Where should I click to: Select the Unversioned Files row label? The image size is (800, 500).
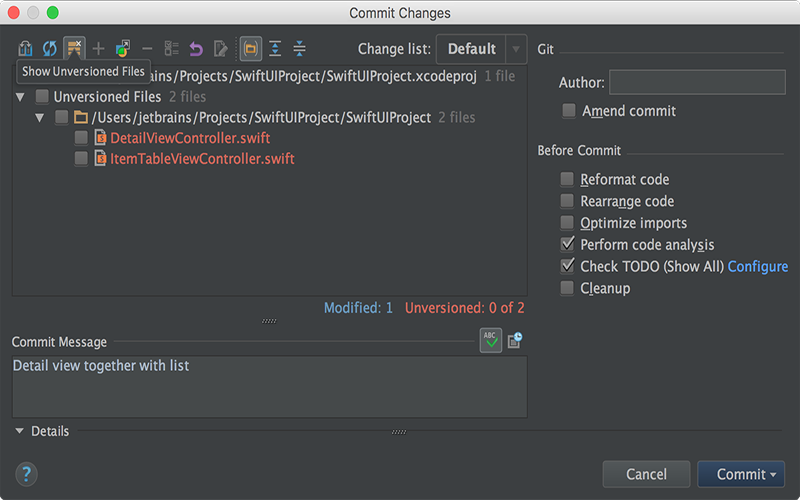pos(107,96)
